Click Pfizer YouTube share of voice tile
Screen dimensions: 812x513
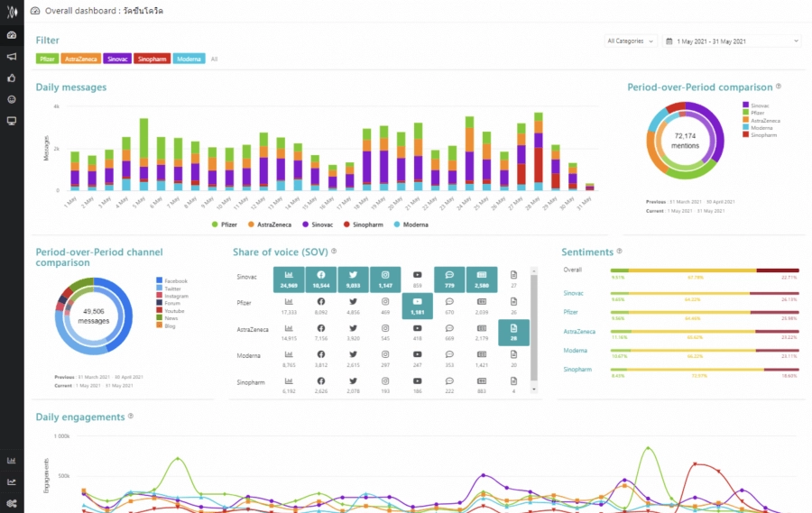(417, 307)
